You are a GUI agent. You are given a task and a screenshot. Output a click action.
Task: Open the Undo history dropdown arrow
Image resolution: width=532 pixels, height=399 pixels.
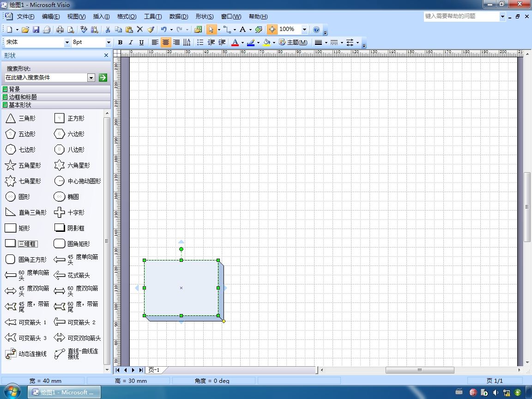[171, 30]
